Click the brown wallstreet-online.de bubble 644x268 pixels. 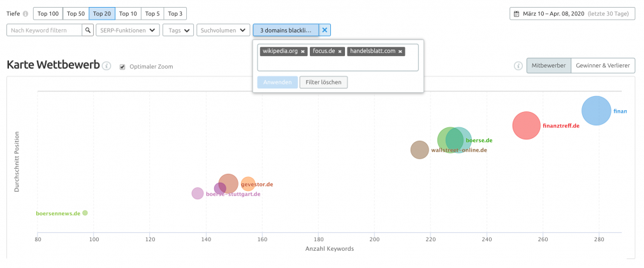click(420, 150)
